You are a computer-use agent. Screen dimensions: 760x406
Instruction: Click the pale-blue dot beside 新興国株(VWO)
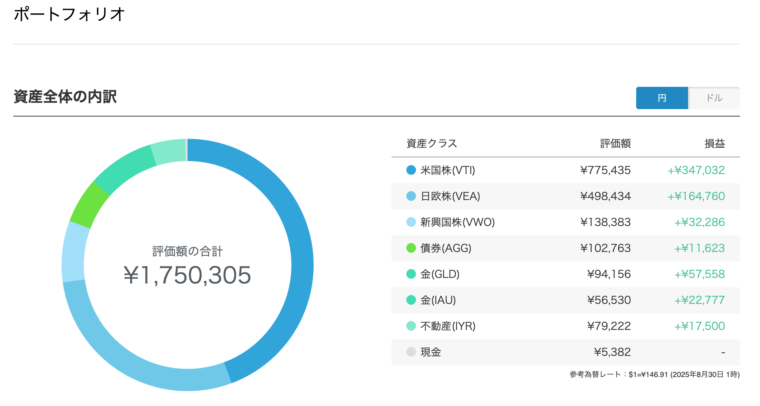point(411,222)
